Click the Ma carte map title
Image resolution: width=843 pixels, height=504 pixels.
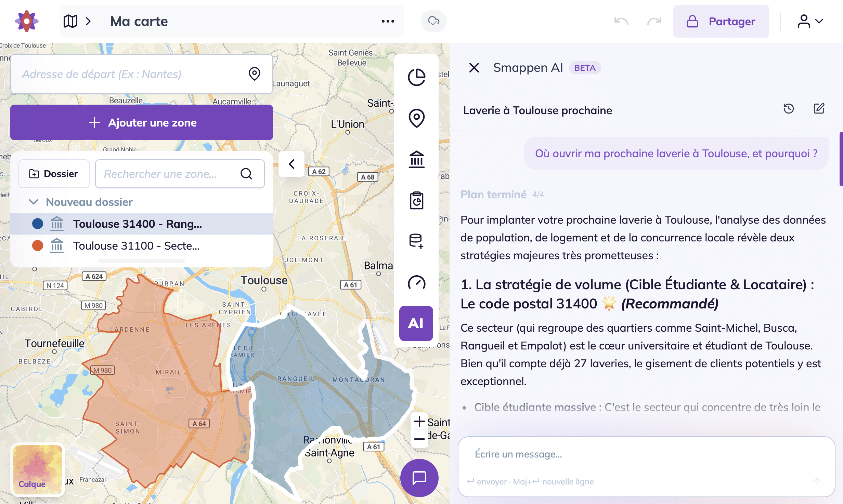139,21
